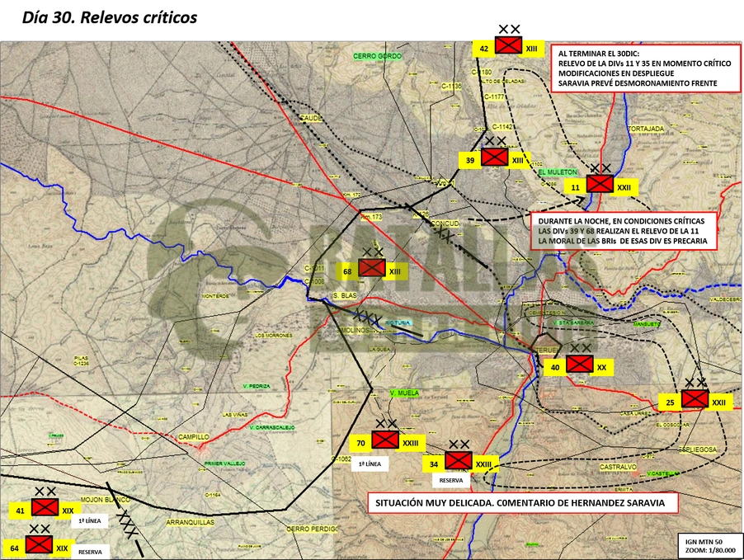Click the "AL TERMINAR EL 30DIC" annotation box
This screenshot has height=560, width=744.
click(x=646, y=68)
